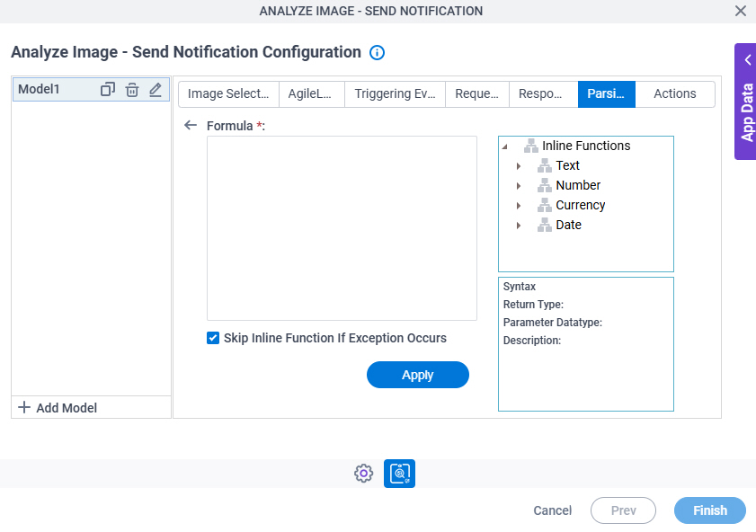Delete Model1 with the trash icon
The height and width of the screenshot is (532, 756).
(131, 90)
